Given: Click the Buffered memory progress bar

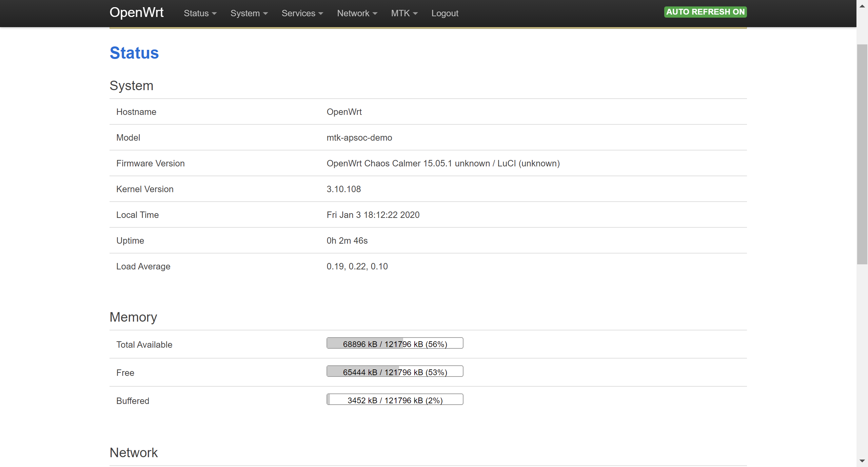Looking at the screenshot, I should pos(395,400).
